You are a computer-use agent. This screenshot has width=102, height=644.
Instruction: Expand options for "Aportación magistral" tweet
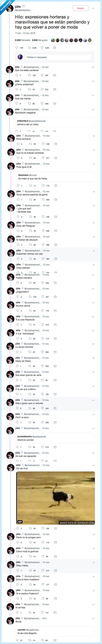tap(93, 109)
